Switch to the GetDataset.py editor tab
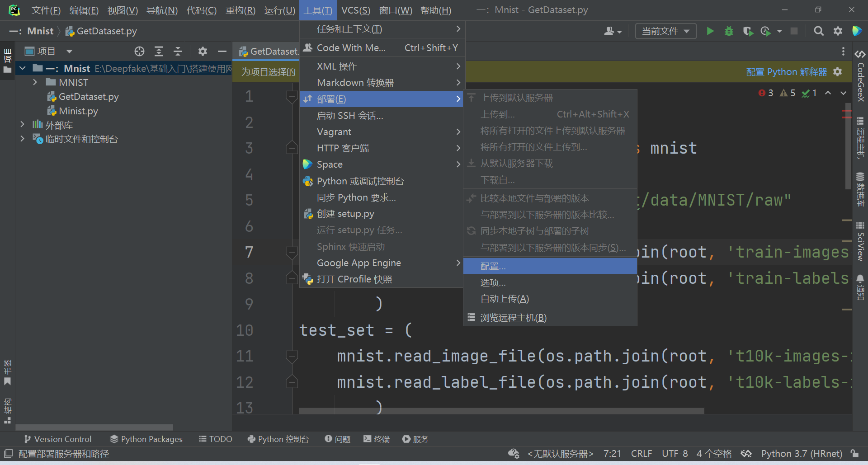 (269, 51)
